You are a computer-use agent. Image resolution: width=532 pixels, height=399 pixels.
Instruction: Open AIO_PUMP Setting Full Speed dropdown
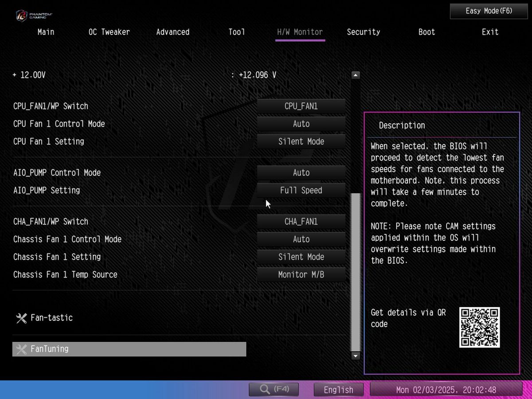pyautogui.click(x=301, y=191)
